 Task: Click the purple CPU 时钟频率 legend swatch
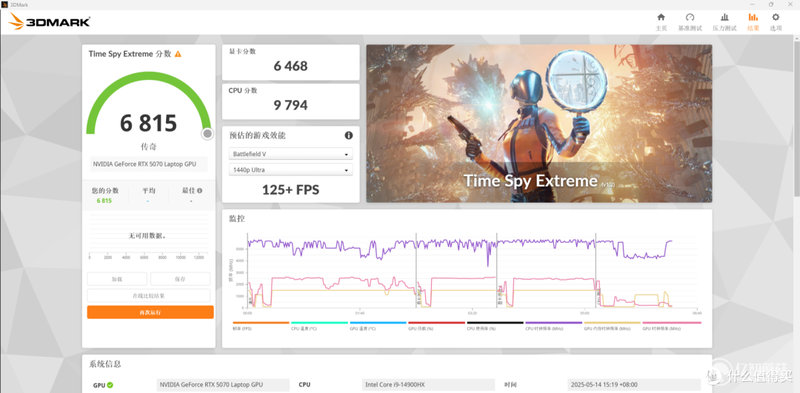click(x=554, y=323)
